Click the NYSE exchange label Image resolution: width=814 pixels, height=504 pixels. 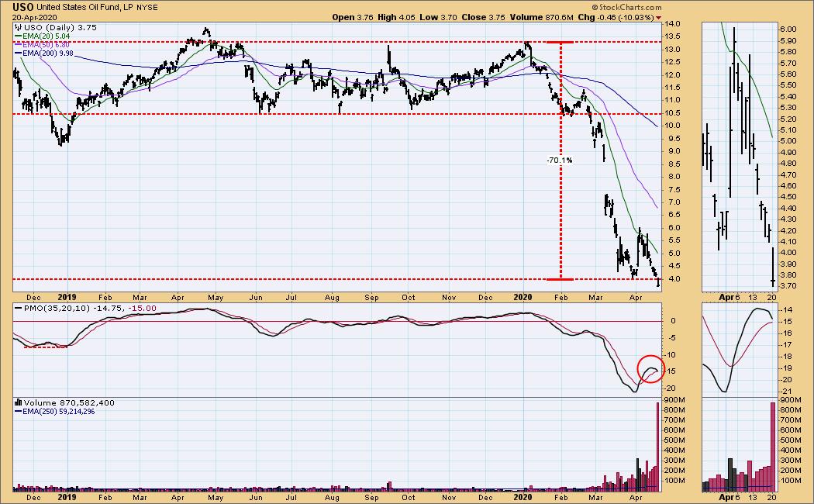coord(147,7)
